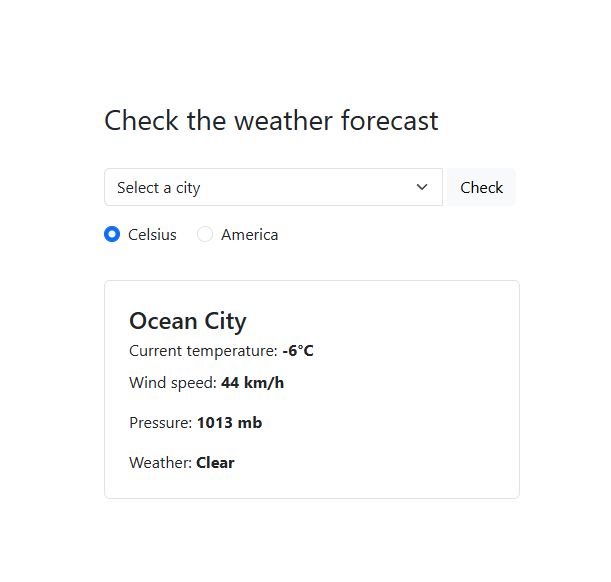This screenshot has height=582, width=611.
Task: Click the "Wind speed:" label
Action: (x=172, y=383)
